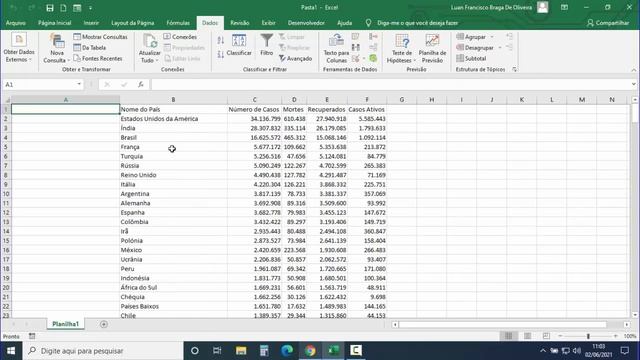This screenshot has height=360, width=640.
Task: Select the Planilha1 sheet tab
Action: [65, 324]
